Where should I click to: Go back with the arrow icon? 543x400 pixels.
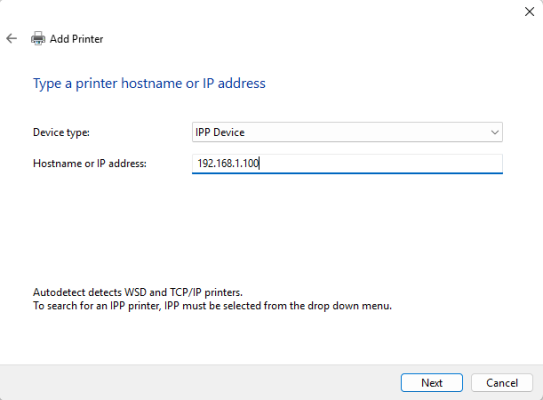click(x=11, y=38)
